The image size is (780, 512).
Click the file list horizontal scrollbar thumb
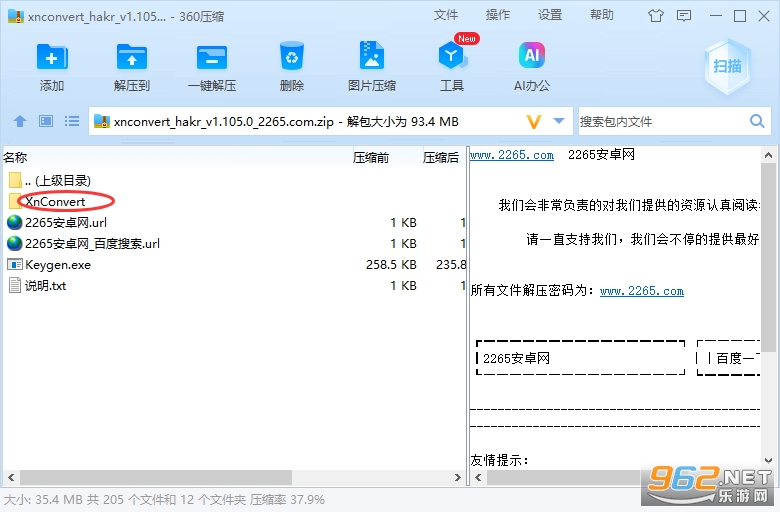(156, 478)
